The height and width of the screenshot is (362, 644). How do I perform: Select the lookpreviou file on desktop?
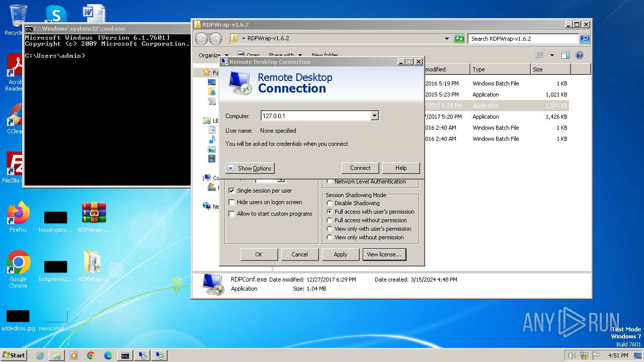tap(55, 271)
